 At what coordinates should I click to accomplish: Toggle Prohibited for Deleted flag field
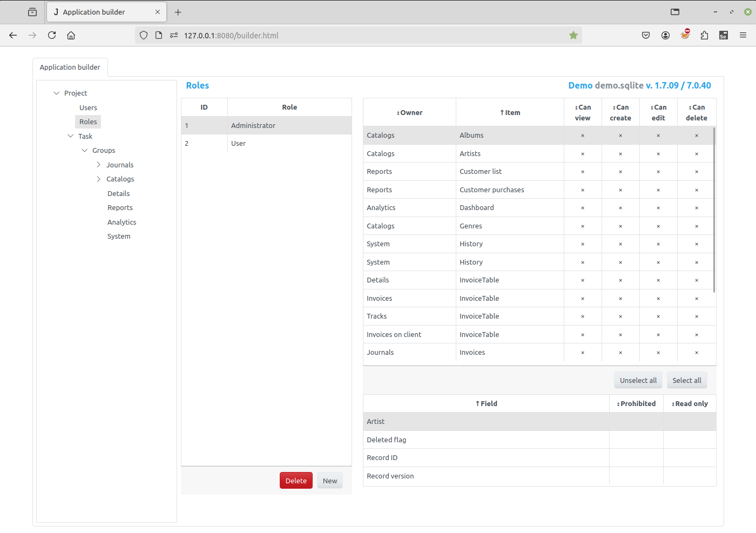[x=636, y=440]
